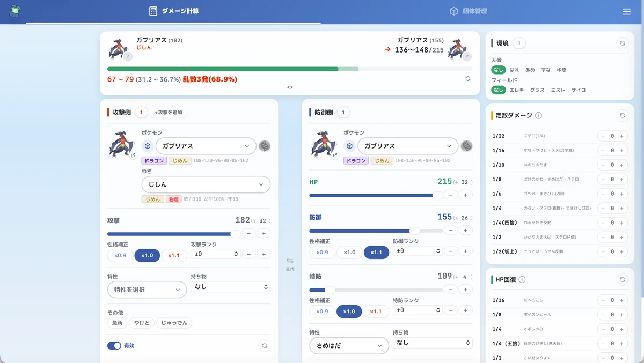Set weather to あめ

click(x=530, y=70)
